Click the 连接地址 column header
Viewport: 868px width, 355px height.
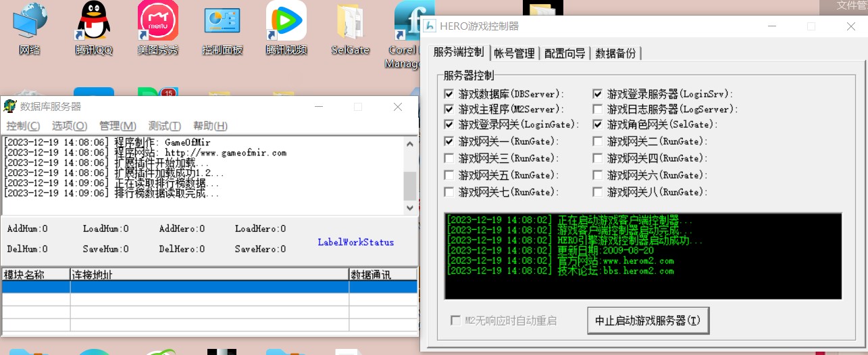click(209, 275)
